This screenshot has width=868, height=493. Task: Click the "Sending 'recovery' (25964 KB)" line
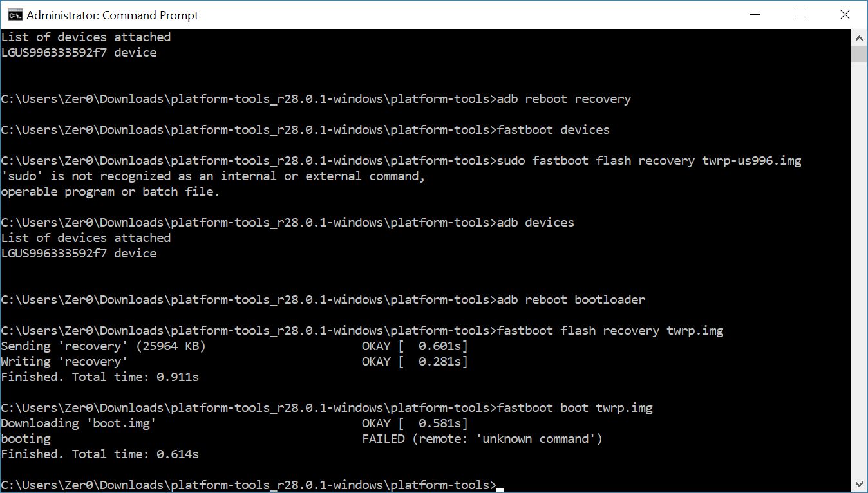click(103, 346)
